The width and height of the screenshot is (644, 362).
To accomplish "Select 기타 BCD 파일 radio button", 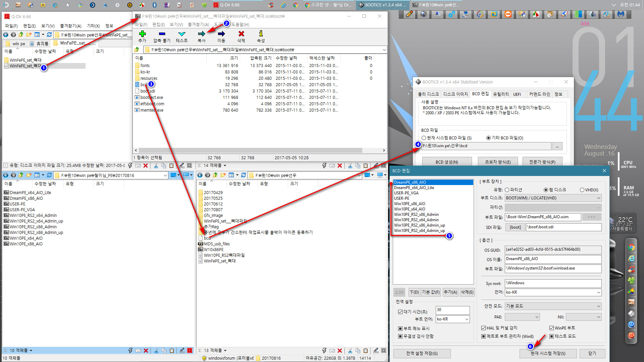I will [x=488, y=138].
